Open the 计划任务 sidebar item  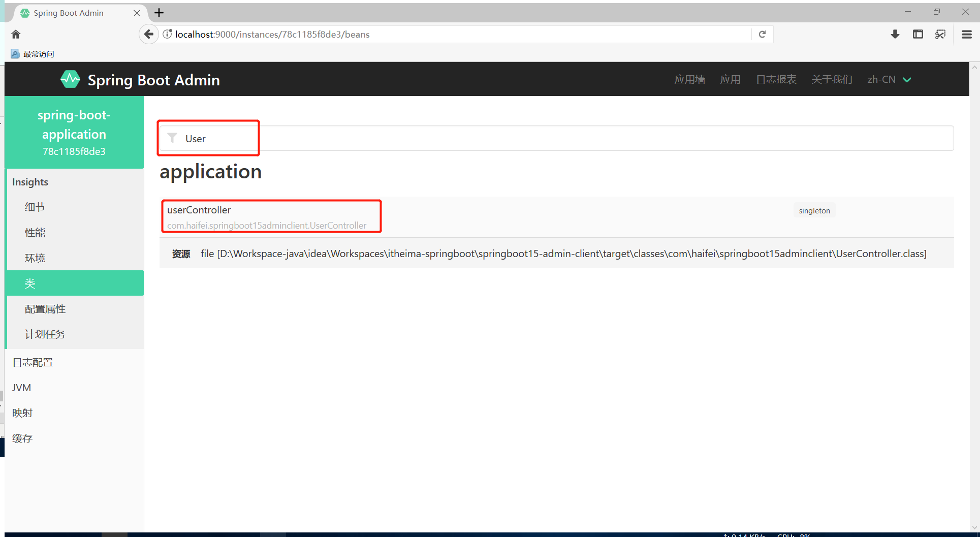[75, 334]
